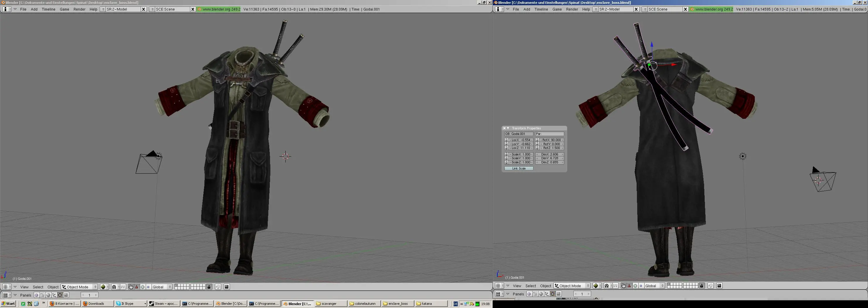The image size is (868, 308).
Task: Open Object Mode dropdown in right window
Action: [572, 286]
